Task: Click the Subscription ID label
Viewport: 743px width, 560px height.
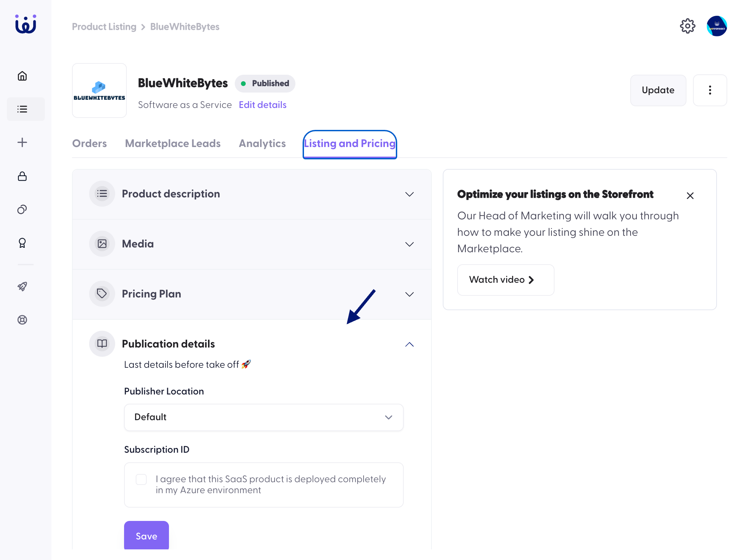Action: (x=157, y=449)
